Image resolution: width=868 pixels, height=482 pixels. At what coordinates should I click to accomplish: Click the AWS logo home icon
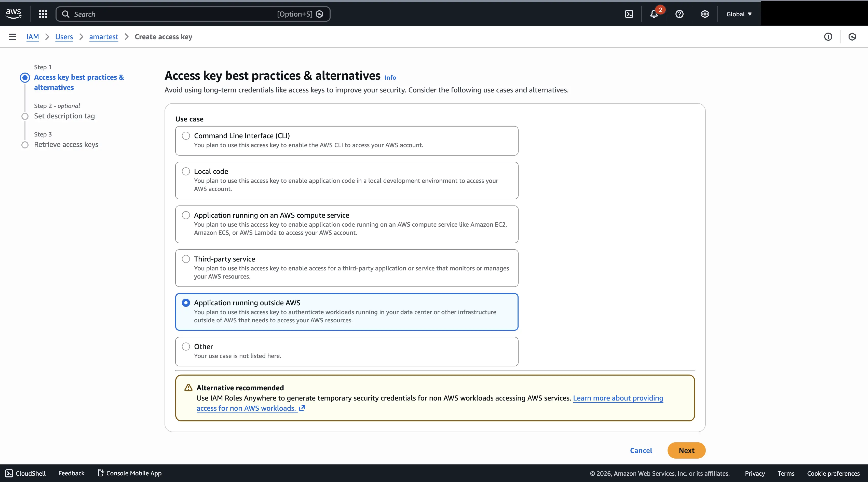coord(13,14)
